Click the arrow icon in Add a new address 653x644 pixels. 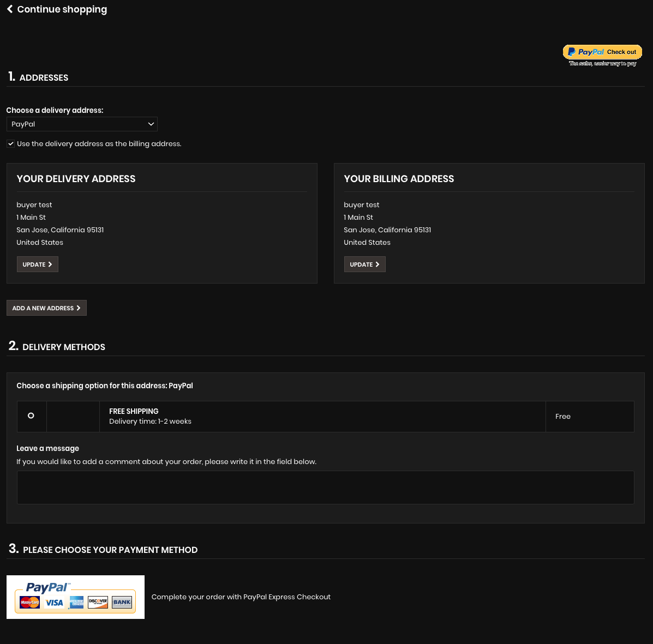[x=79, y=308]
